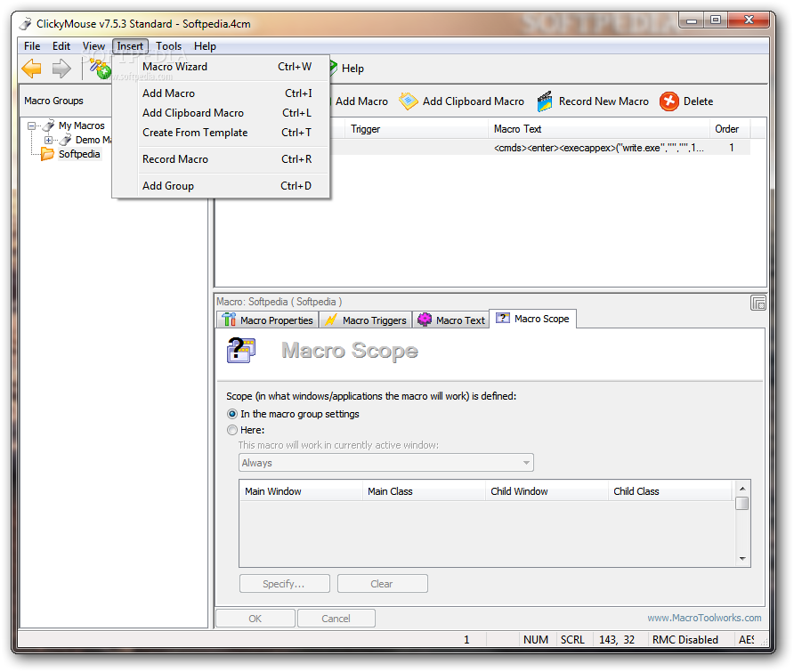Click the Macro Scope tab question icon

click(x=503, y=318)
